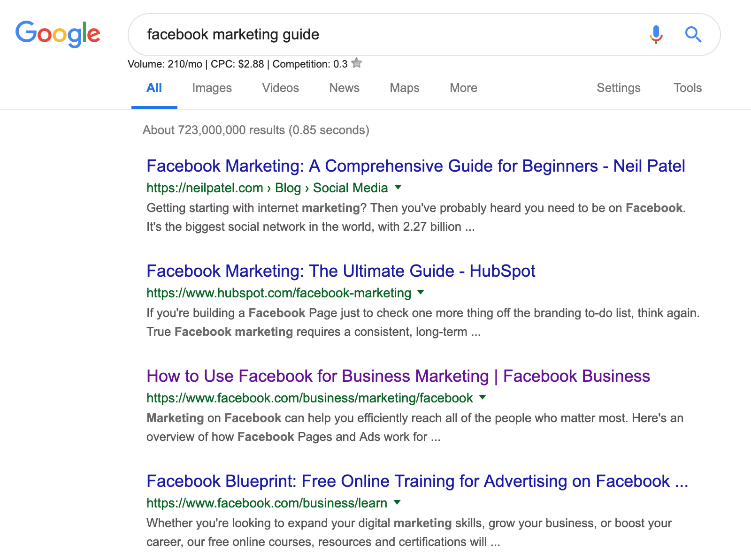Expand the hubspot.com result URL dropdown arrow
751x560 pixels.
(x=421, y=292)
